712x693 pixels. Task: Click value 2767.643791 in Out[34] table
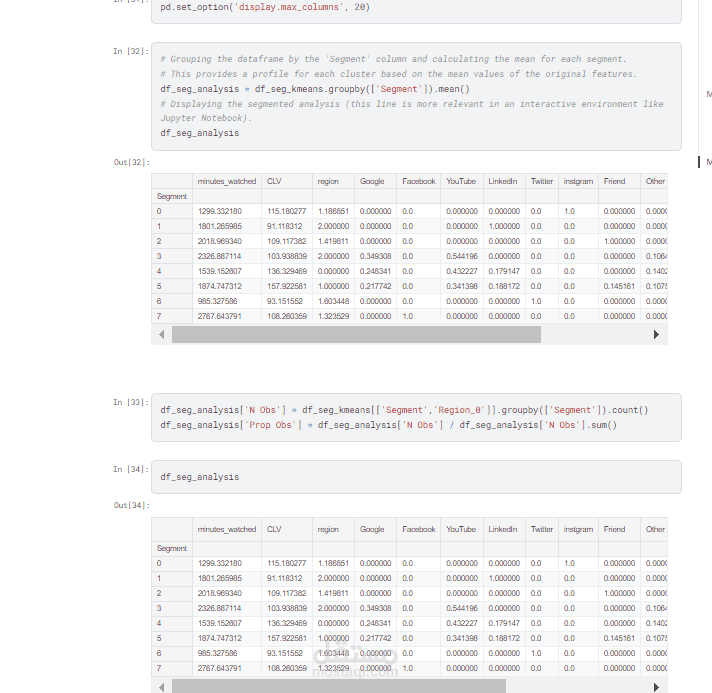tap(220, 668)
